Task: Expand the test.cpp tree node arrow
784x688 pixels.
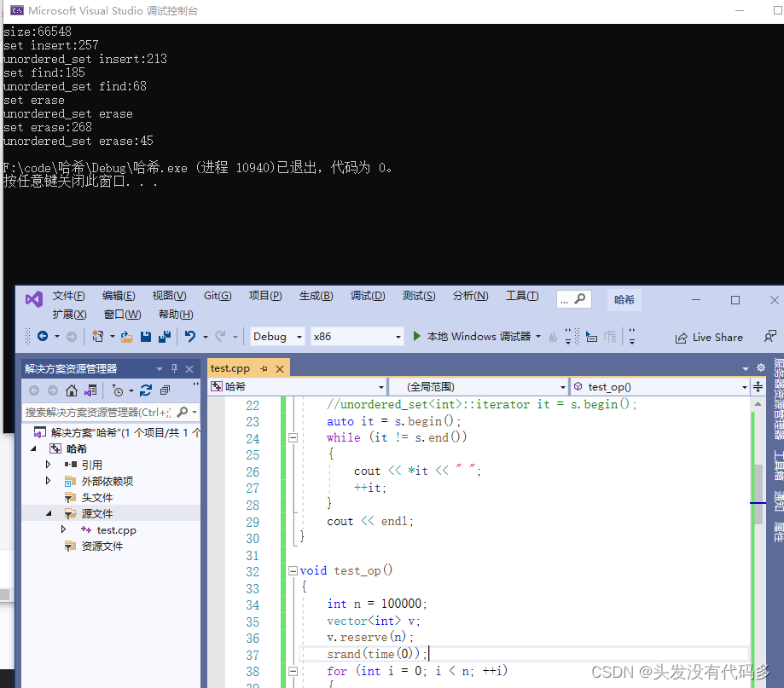Action: (x=63, y=529)
